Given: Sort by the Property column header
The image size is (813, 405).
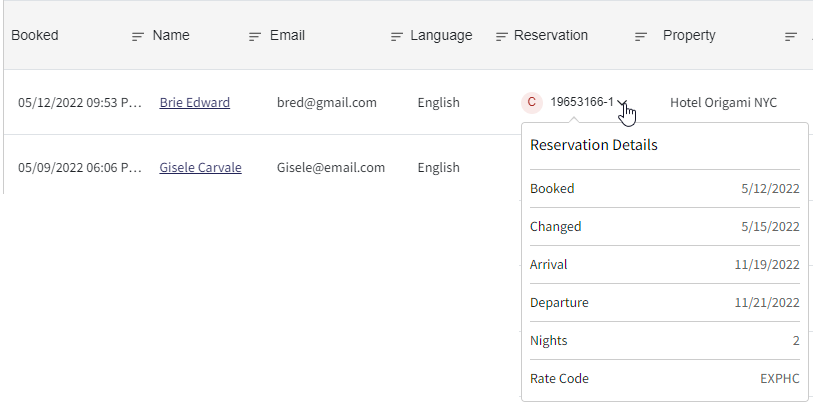Looking at the screenshot, I should pos(689,35).
